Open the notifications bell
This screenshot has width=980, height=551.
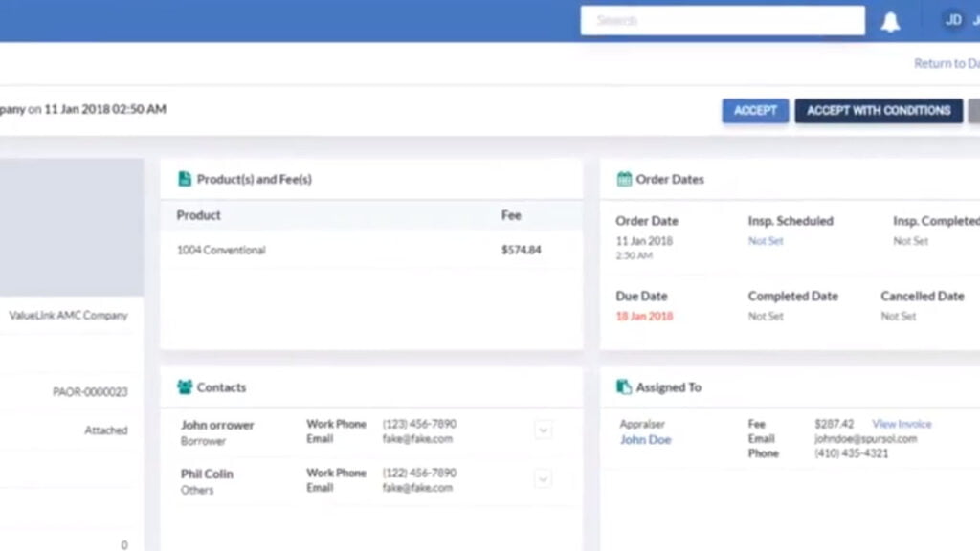coord(890,22)
